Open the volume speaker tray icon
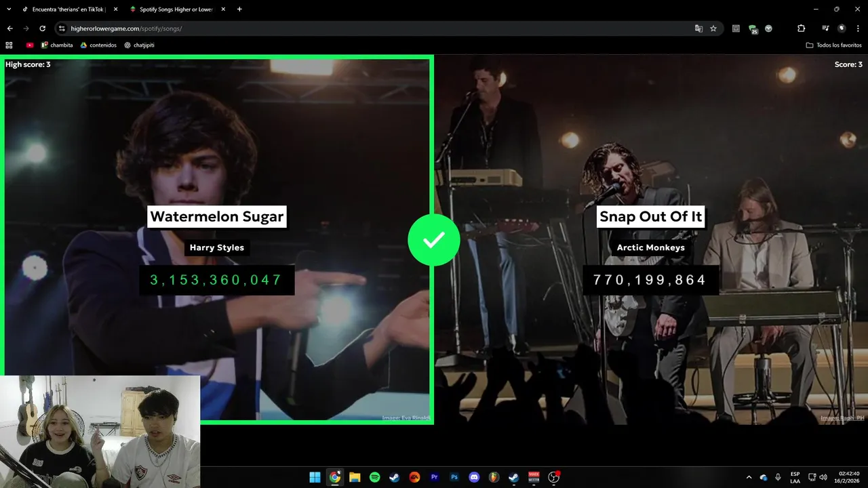Screen dimensions: 868x488 [823, 477]
